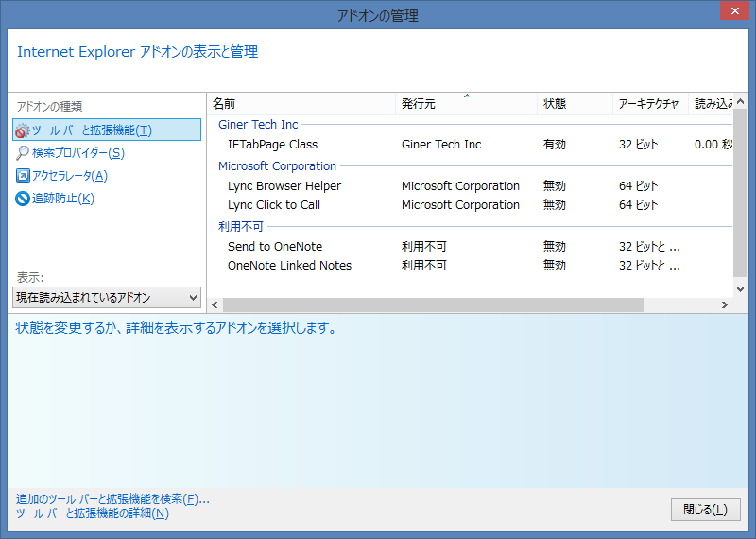Sort by the 発行元 column header
Screen dimensions: 756x539
coord(466,104)
